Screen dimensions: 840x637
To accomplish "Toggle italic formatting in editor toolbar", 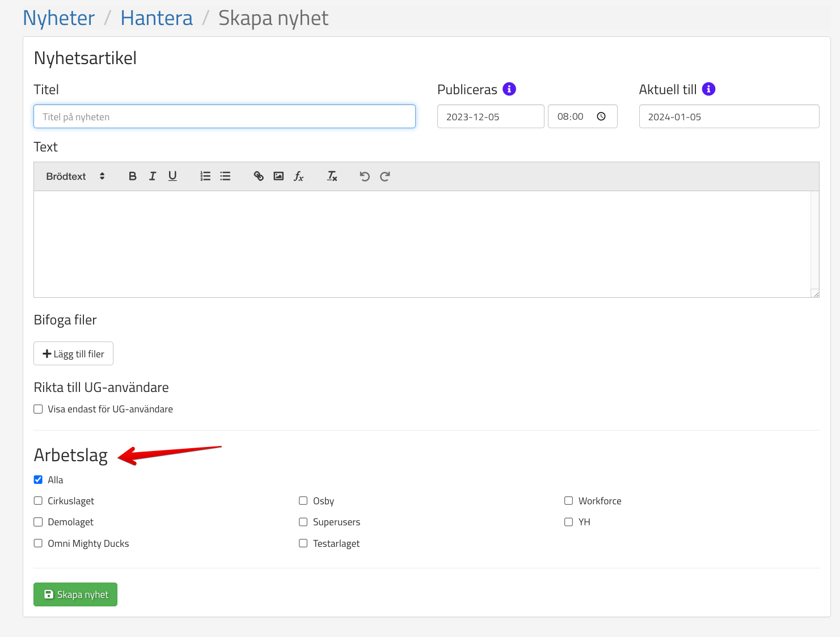I will [x=153, y=176].
